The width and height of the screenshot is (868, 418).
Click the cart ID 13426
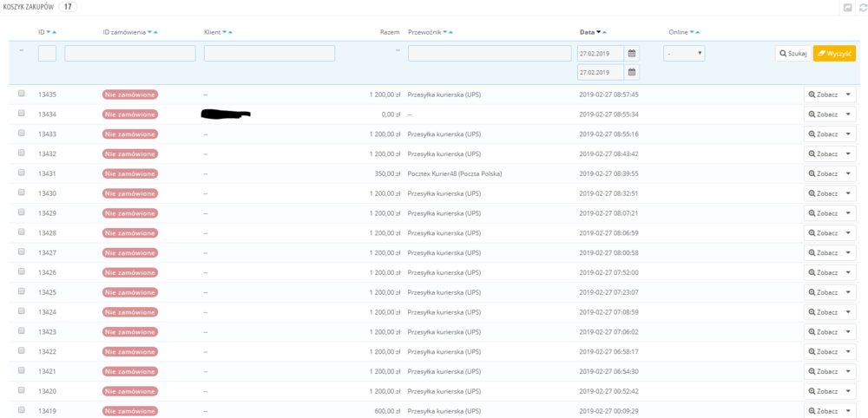pos(47,272)
